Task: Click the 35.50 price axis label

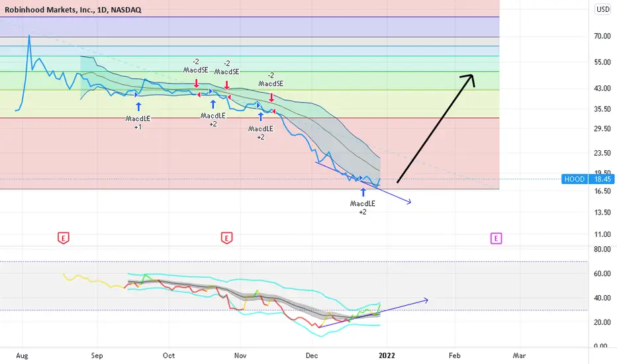Action: (602, 109)
